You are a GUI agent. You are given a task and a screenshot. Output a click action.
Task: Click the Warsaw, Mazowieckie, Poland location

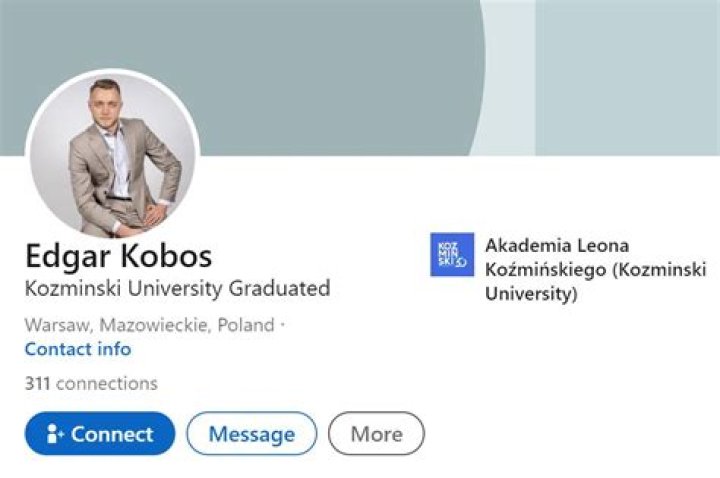click(149, 325)
